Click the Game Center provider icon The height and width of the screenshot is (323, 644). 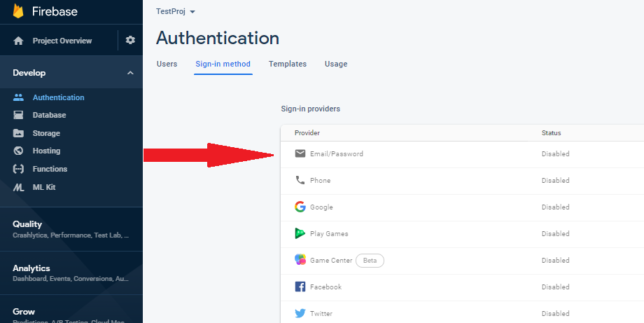pyautogui.click(x=300, y=260)
